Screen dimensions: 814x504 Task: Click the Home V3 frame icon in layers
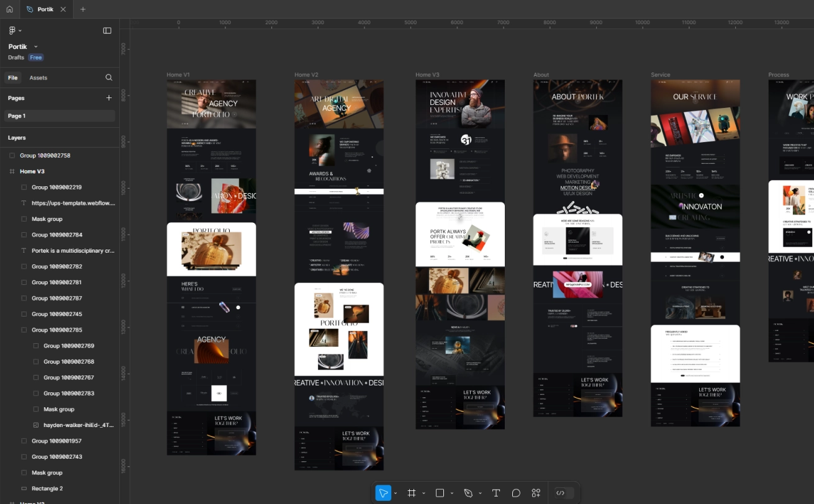(12, 171)
